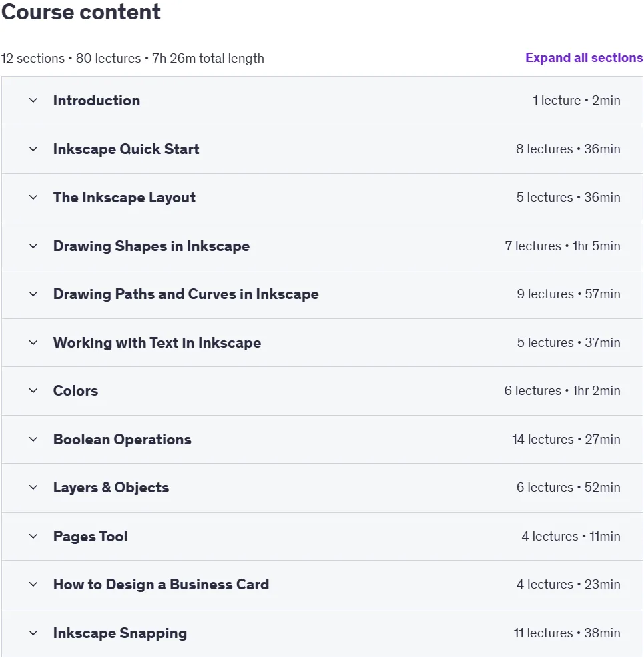Click the Introduction section title
This screenshot has width=644, height=658.
coord(97,100)
